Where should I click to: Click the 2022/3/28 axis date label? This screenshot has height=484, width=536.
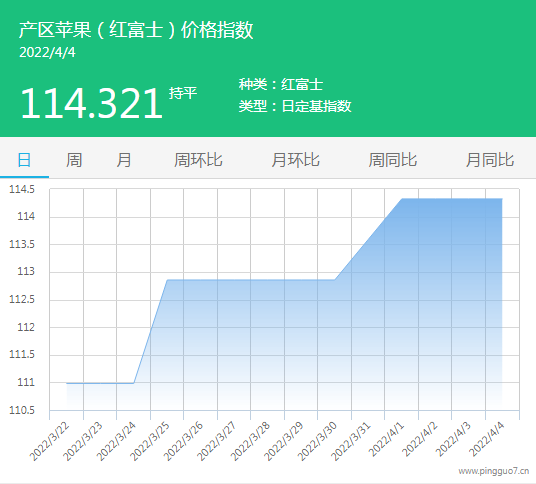click(x=250, y=441)
